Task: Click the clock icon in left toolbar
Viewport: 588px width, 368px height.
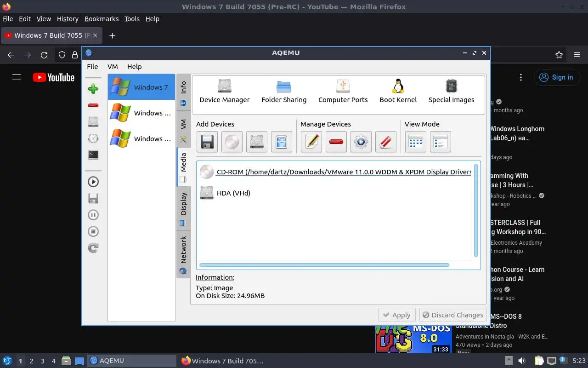Action: 93,138
